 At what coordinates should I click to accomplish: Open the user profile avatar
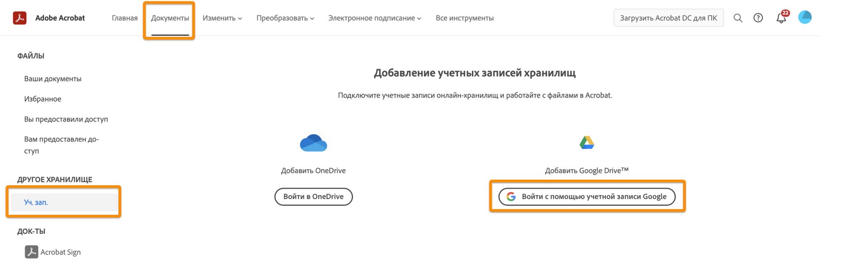[805, 17]
